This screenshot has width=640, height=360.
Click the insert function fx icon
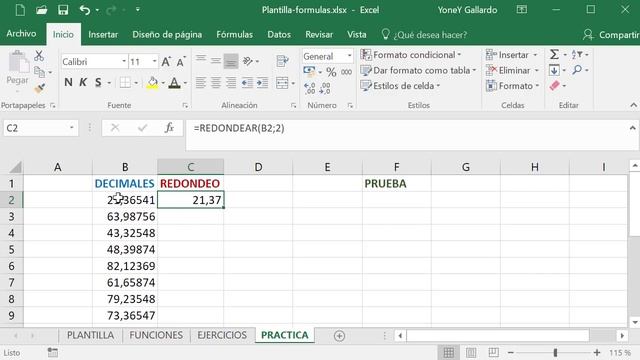[169, 128]
